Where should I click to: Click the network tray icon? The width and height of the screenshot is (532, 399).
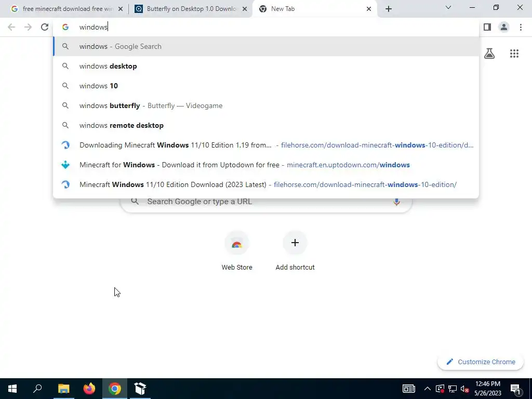coord(453,389)
